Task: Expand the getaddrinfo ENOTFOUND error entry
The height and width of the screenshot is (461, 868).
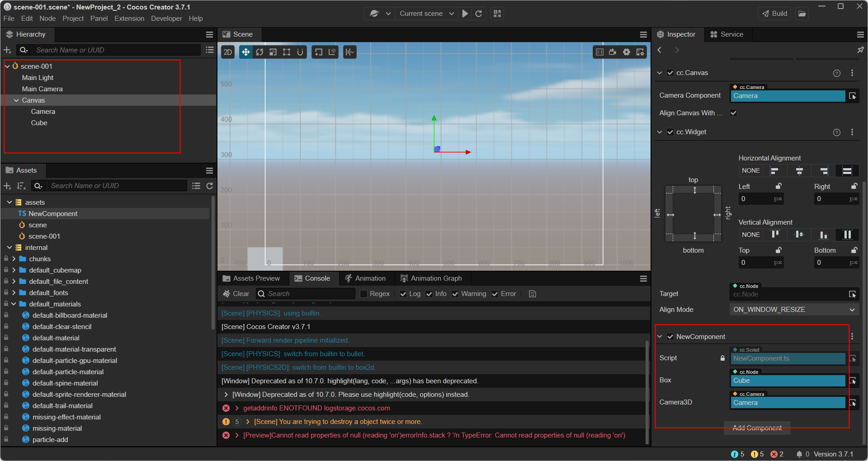Action: (x=237, y=408)
